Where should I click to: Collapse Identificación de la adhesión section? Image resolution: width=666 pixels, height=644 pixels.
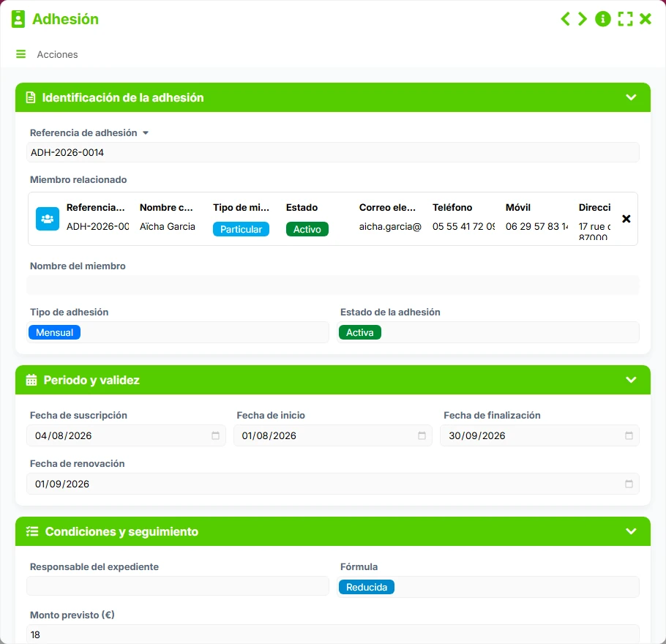click(x=631, y=97)
